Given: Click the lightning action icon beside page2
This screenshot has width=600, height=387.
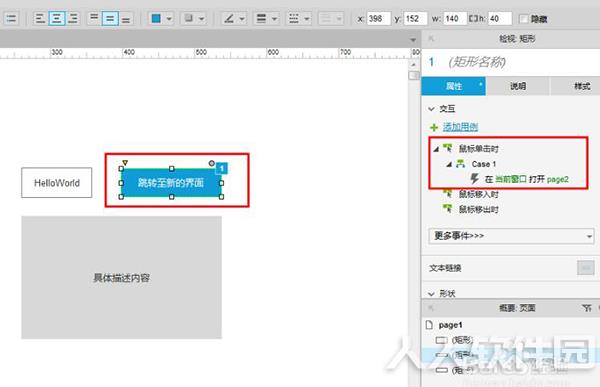Looking at the screenshot, I should tap(474, 179).
